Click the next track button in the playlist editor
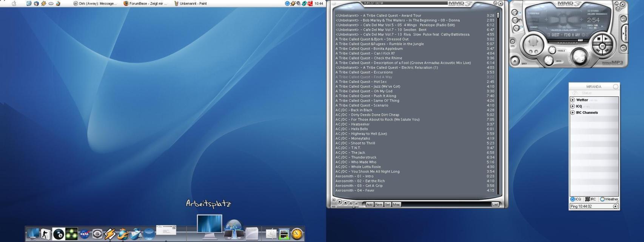644x242 pixels. [356, 203]
